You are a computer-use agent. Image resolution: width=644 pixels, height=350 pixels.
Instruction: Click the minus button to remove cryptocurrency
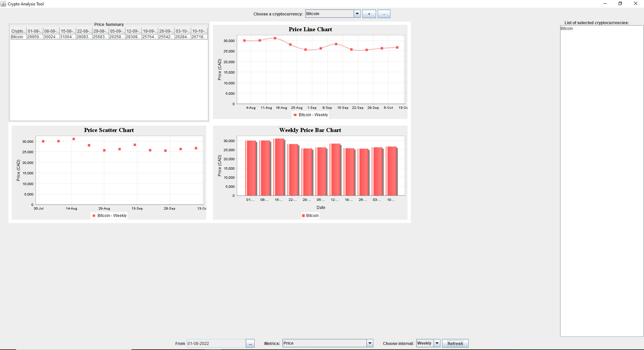point(384,14)
